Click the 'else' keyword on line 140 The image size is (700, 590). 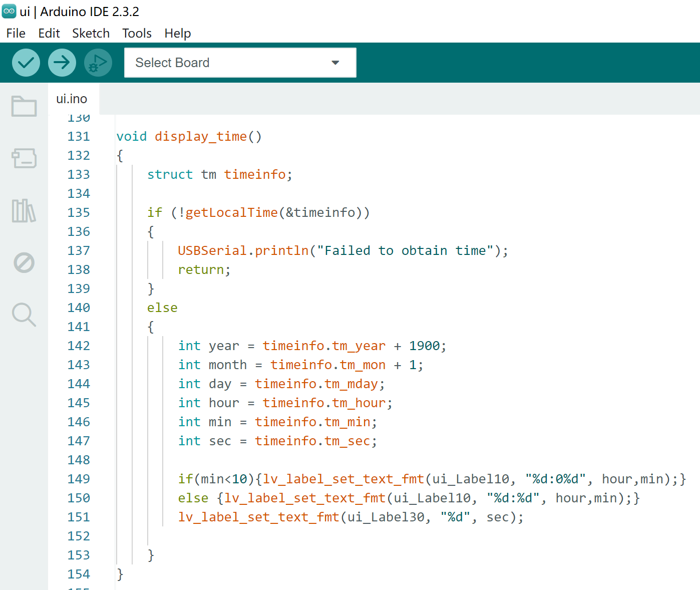coord(162,308)
